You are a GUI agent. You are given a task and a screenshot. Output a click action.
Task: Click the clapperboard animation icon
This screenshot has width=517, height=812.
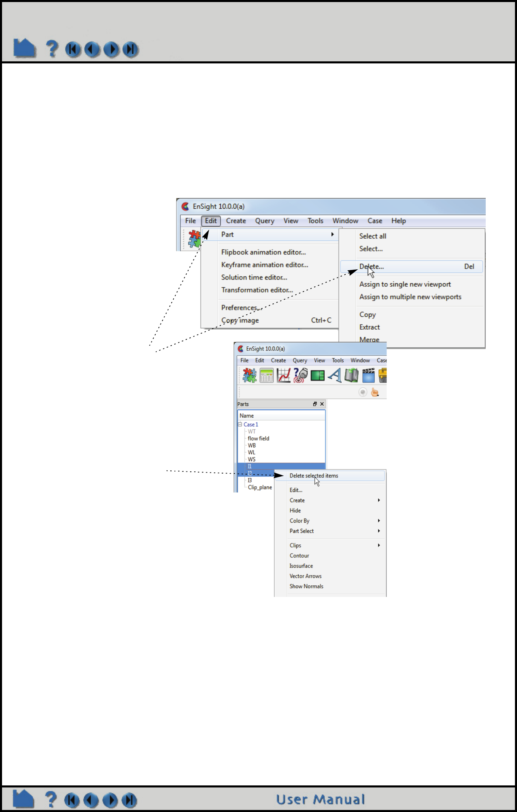coord(369,375)
